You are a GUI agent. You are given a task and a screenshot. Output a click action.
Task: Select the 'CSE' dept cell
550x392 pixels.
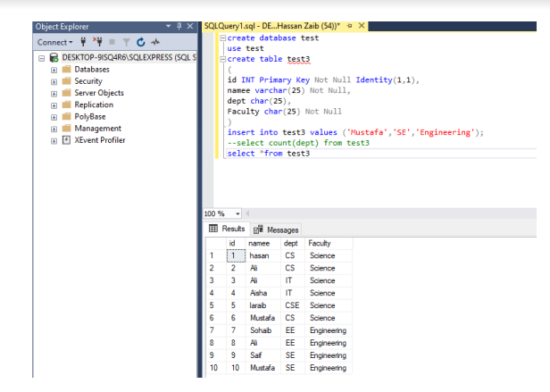[293, 305]
